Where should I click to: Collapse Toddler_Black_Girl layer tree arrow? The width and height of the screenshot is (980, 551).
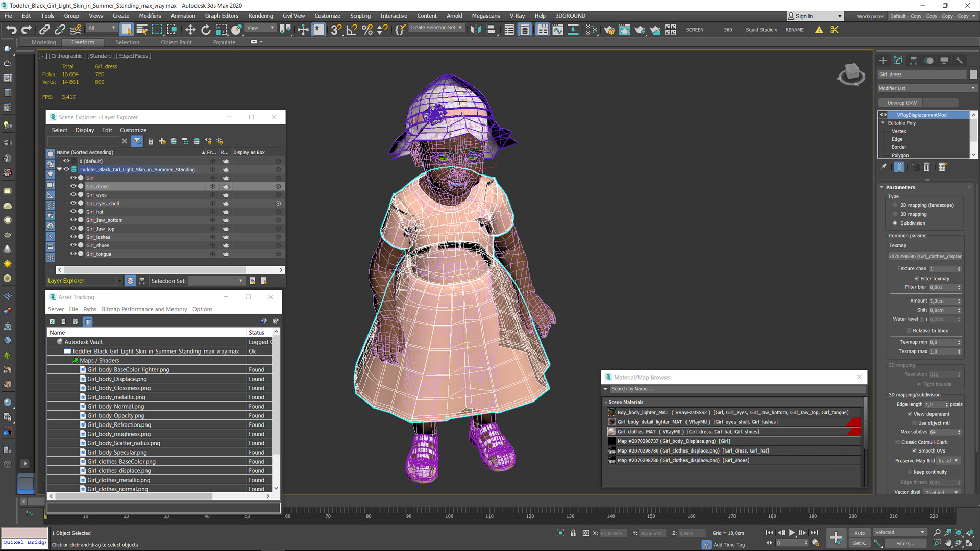point(59,169)
